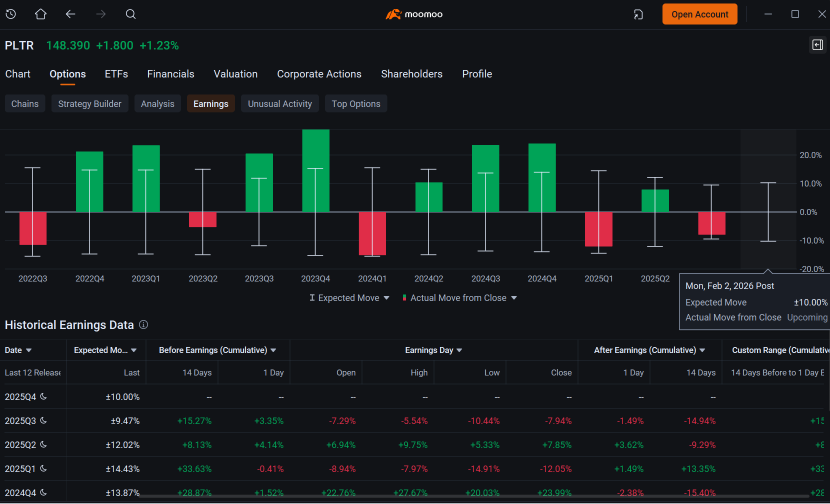Click the -12.05% close cell in 2025Q1 row

[x=556, y=469]
